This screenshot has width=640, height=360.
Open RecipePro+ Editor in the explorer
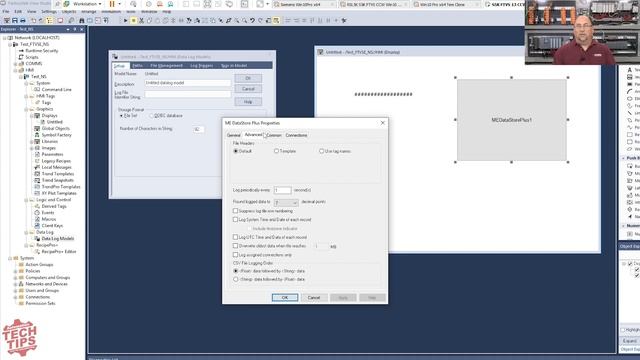pyautogui.click(x=59, y=251)
